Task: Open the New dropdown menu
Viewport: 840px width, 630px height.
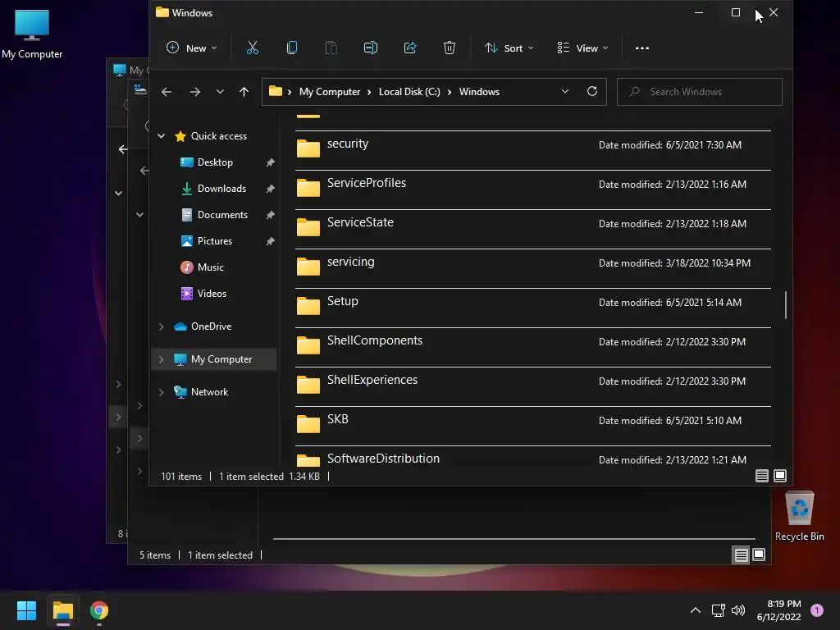Action: pyautogui.click(x=191, y=48)
